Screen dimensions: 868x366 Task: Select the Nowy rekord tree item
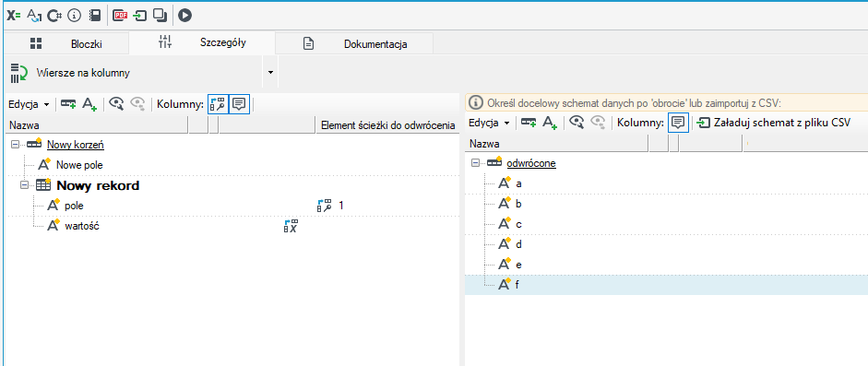[98, 185]
